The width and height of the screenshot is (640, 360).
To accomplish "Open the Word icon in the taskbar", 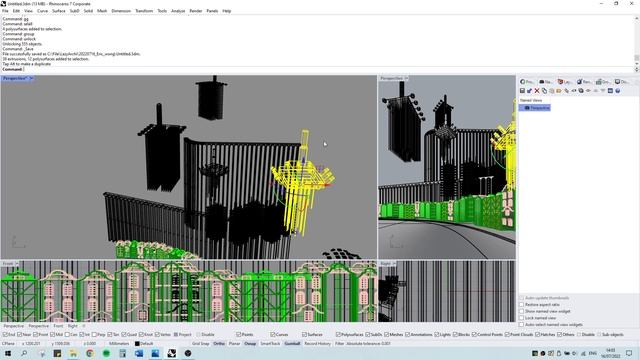I will [139, 353].
